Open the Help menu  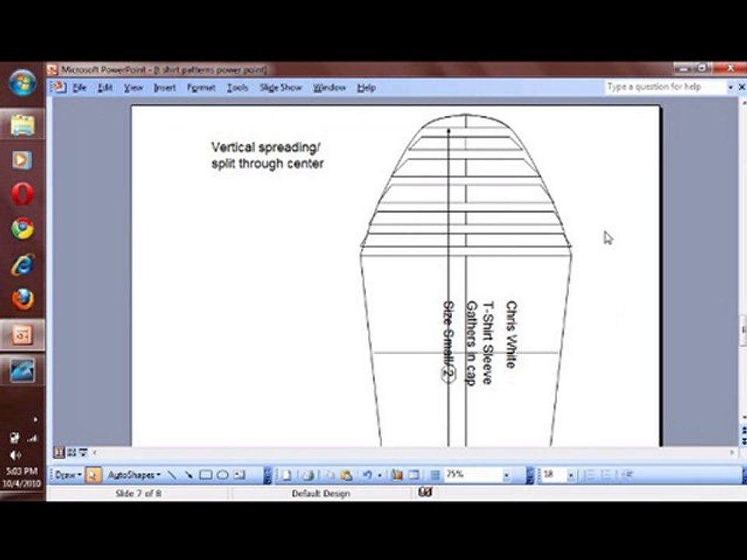[366, 88]
